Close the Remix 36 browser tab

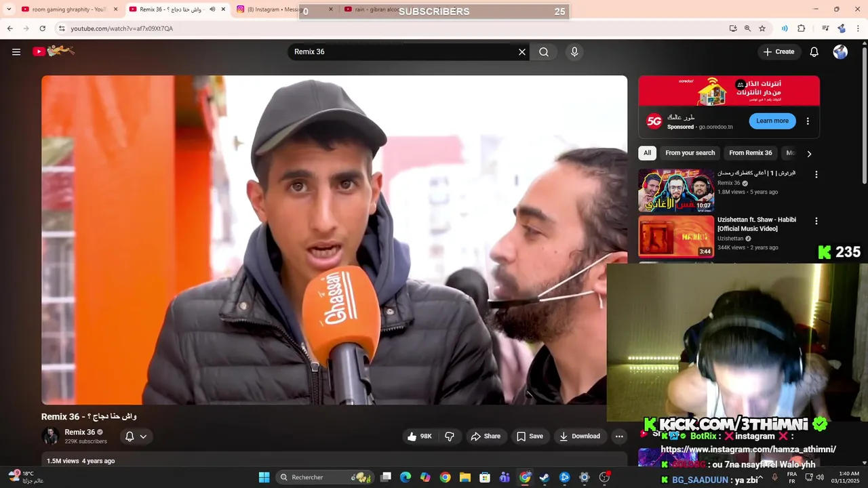[x=223, y=9]
